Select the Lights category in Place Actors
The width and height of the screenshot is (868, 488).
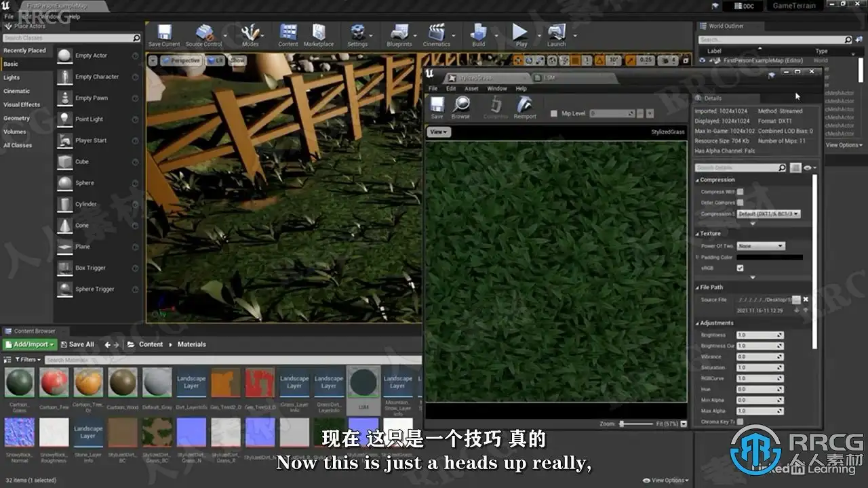pos(12,77)
